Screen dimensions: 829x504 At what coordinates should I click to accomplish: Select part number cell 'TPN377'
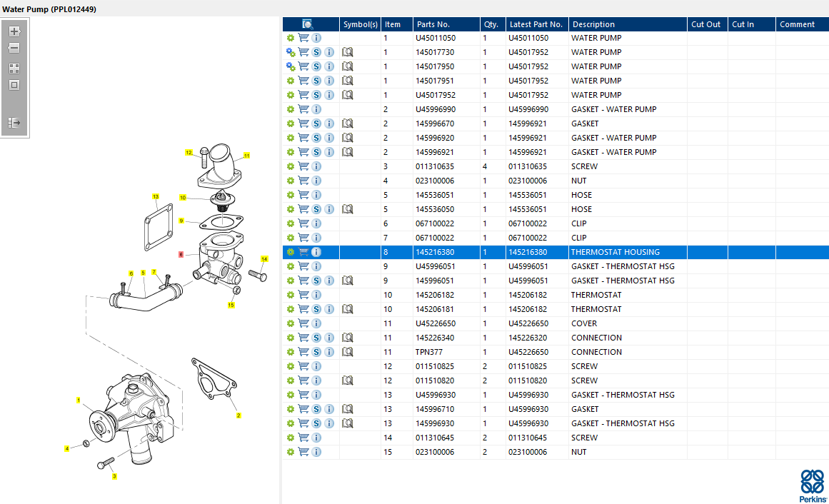coord(446,352)
